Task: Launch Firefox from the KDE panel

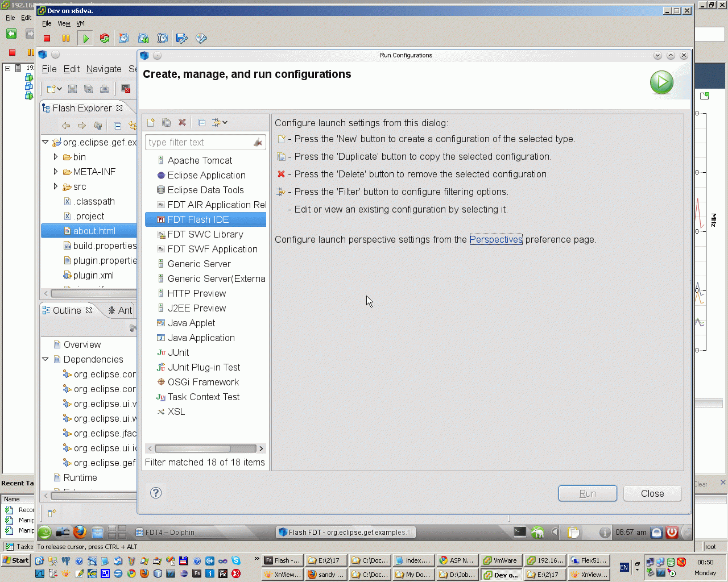Action: pyautogui.click(x=80, y=532)
